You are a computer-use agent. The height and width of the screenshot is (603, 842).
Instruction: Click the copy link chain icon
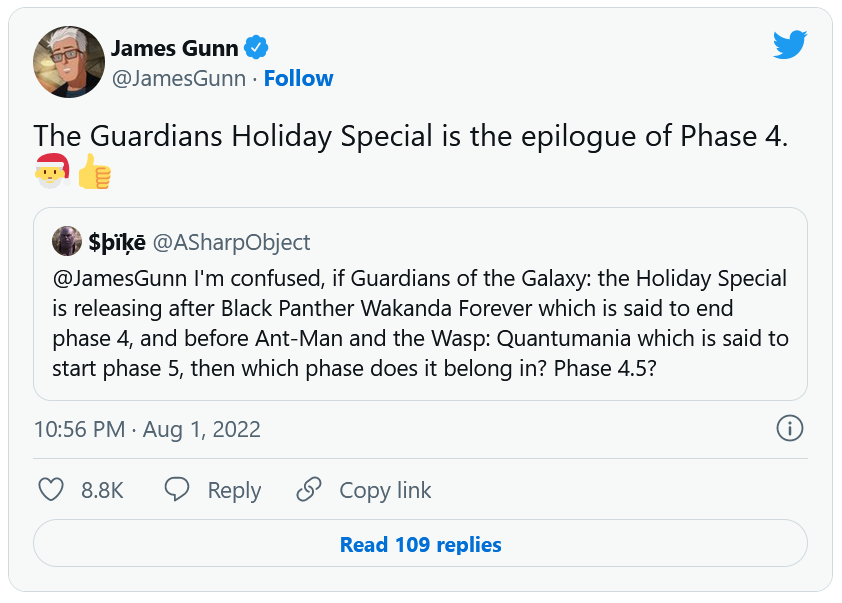(309, 490)
